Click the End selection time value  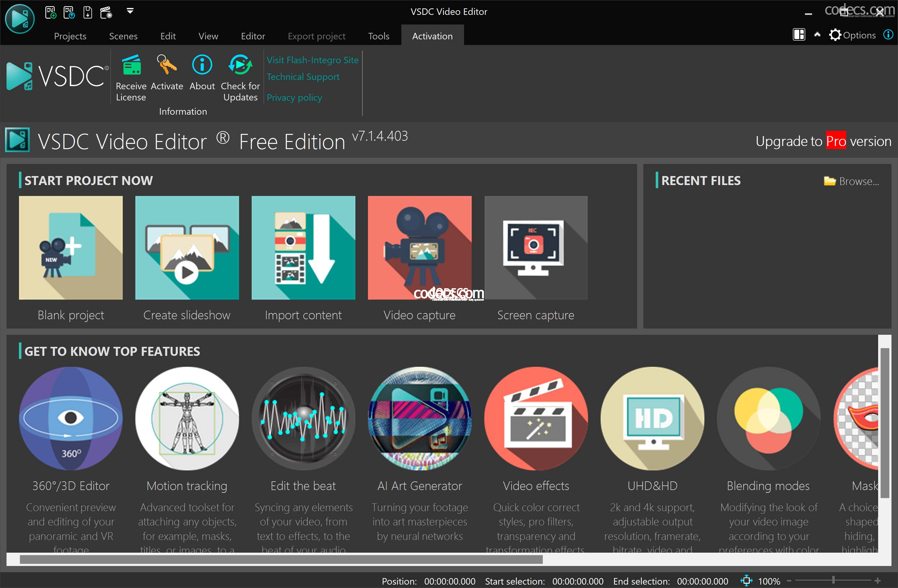point(702,581)
